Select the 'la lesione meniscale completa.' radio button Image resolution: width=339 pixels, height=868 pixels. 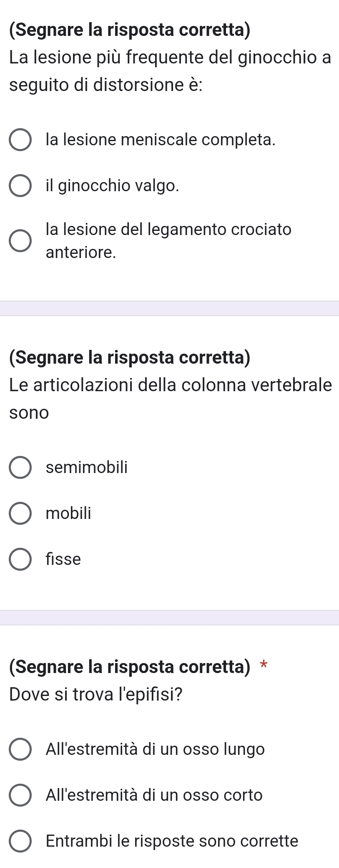[20, 140]
